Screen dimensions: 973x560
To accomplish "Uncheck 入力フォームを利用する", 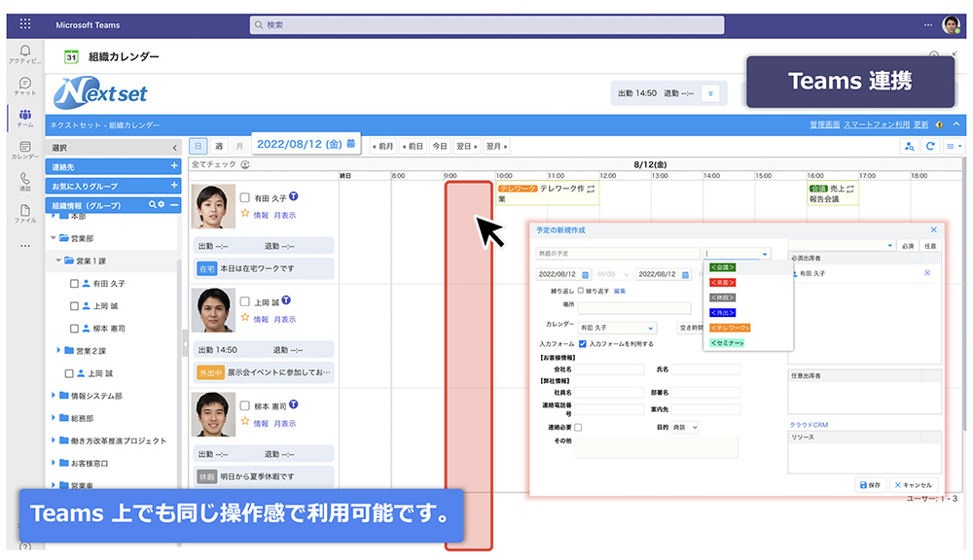I will pyautogui.click(x=582, y=343).
